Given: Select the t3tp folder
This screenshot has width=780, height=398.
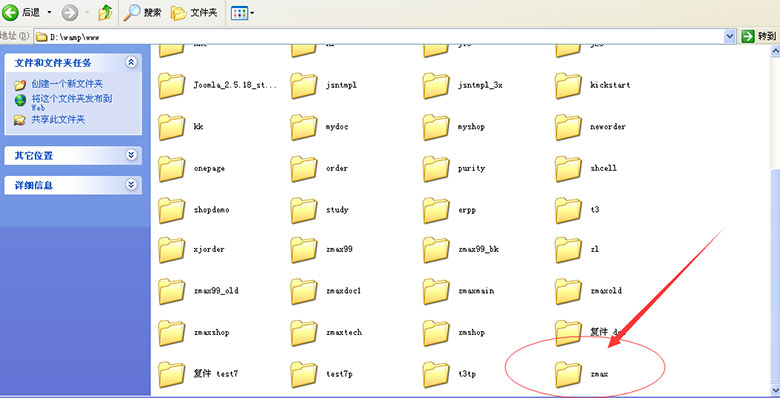Looking at the screenshot, I should point(449,374).
